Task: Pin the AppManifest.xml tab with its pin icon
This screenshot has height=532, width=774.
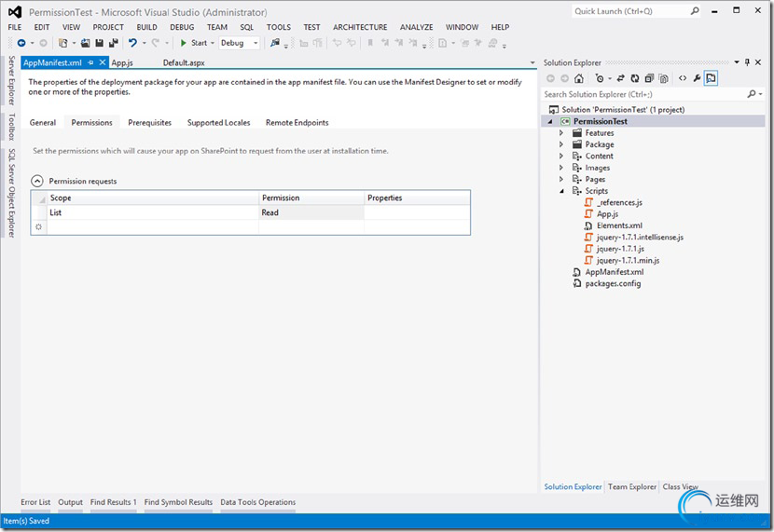Action: [90, 62]
